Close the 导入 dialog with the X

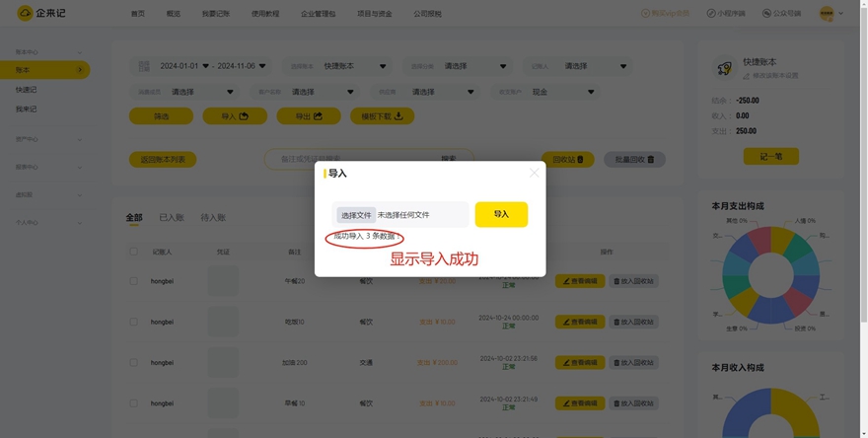534,173
